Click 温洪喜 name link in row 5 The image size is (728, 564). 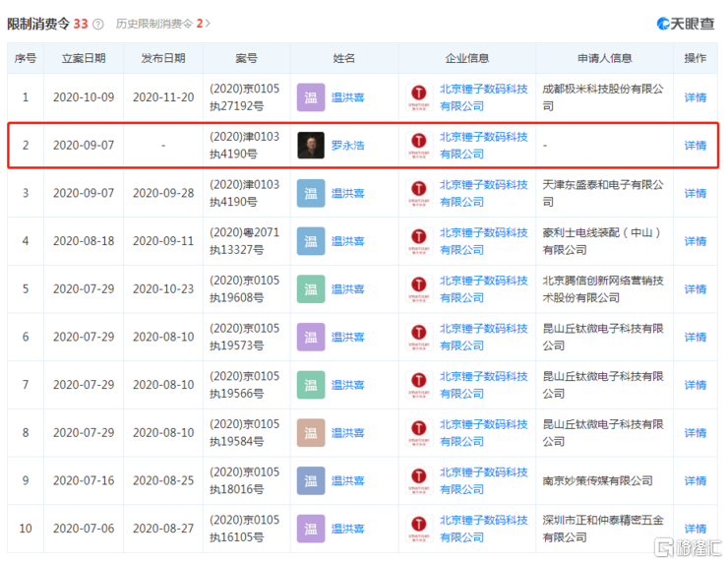(x=347, y=289)
